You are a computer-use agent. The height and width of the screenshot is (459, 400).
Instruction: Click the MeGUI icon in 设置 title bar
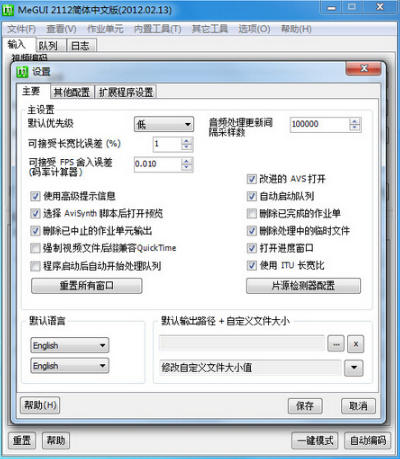point(22,71)
